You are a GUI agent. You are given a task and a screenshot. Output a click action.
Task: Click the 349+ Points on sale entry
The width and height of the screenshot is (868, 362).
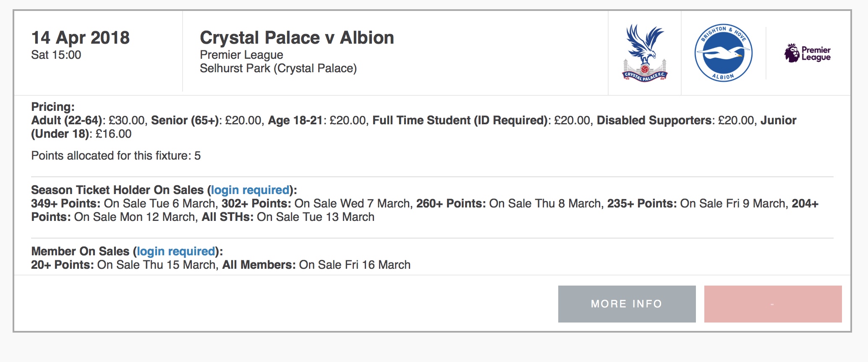[x=124, y=204]
